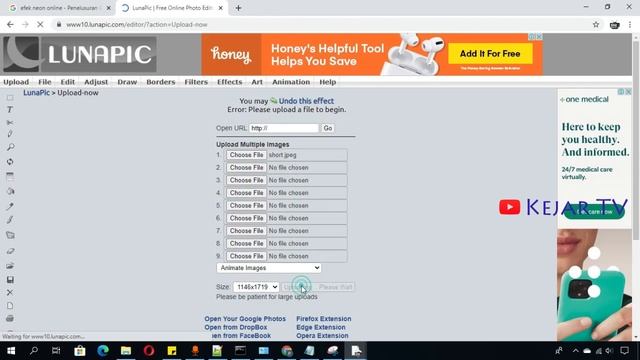Open the Edit menu

pyautogui.click(x=67, y=82)
